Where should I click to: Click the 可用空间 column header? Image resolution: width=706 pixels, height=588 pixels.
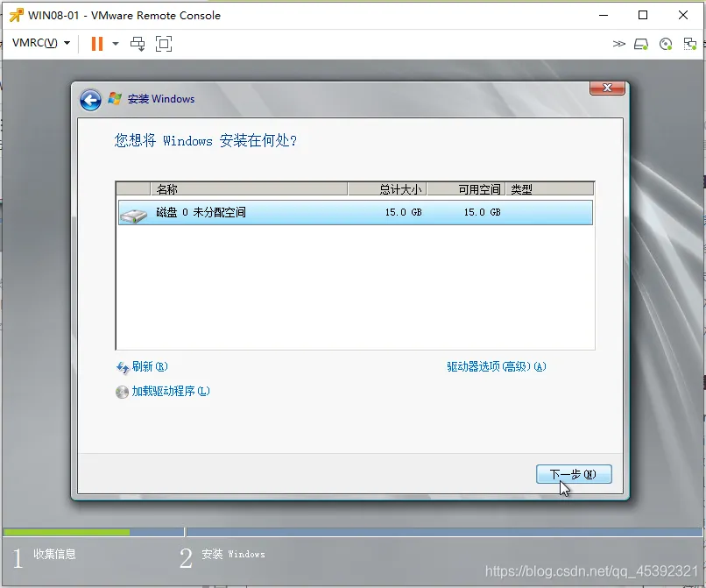(466, 188)
